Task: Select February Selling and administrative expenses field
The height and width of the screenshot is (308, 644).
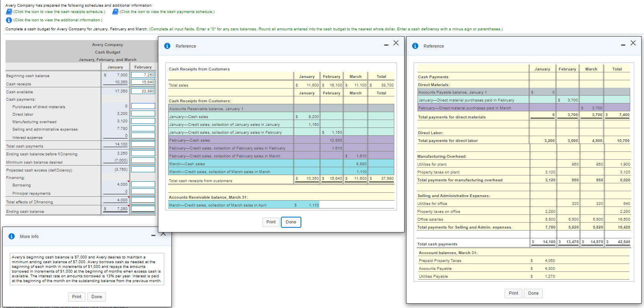Action: (143, 128)
